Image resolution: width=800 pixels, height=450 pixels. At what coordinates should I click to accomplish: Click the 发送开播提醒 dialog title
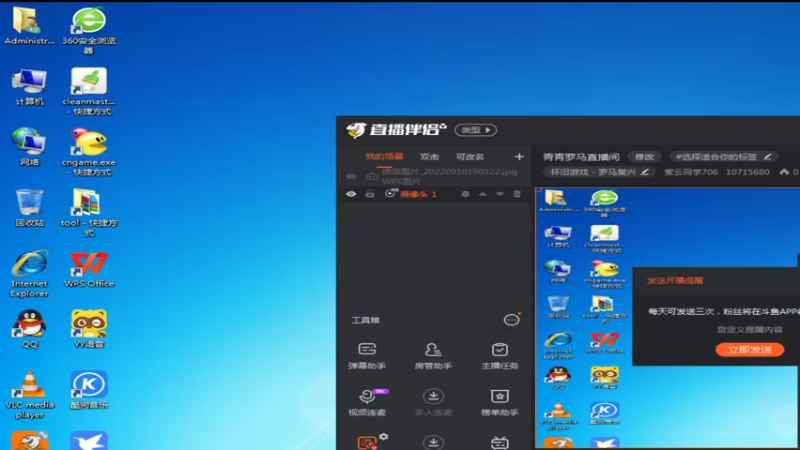coord(675,281)
